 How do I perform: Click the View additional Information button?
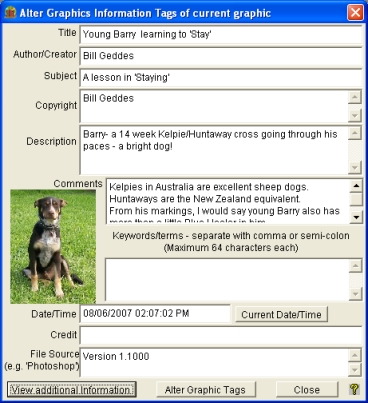click(72, 389)
